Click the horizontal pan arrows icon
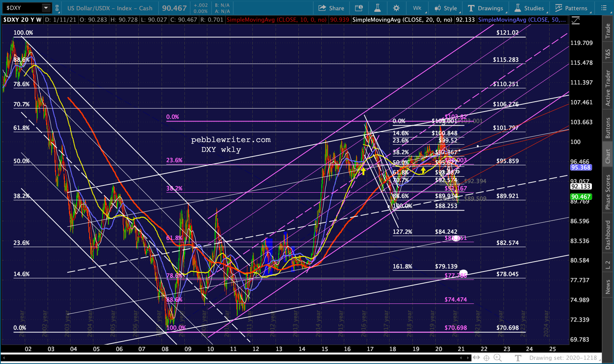The width and height of the screenshot is (614, 364). tap(476, 358)
